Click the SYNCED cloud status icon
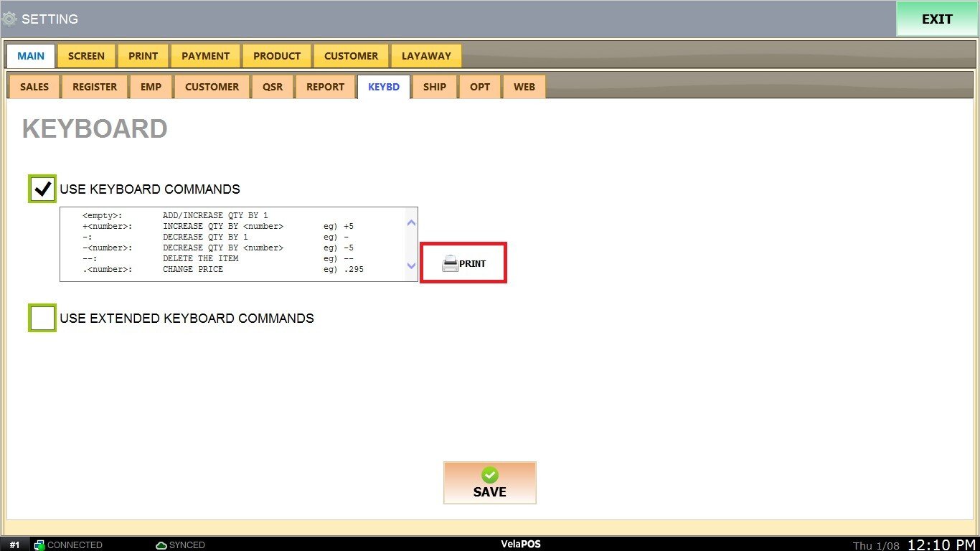Image resolution: width=980 pixels, height=551 pixels. 161,545
